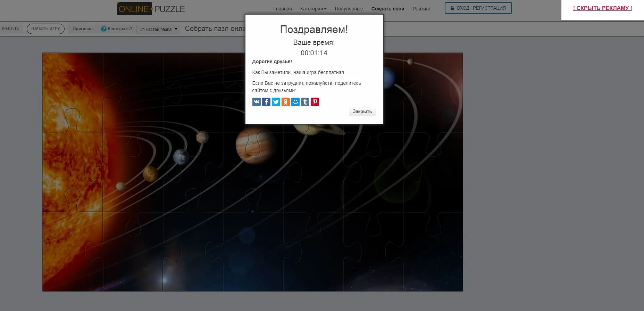Share via VK icon

click(257, 102)
